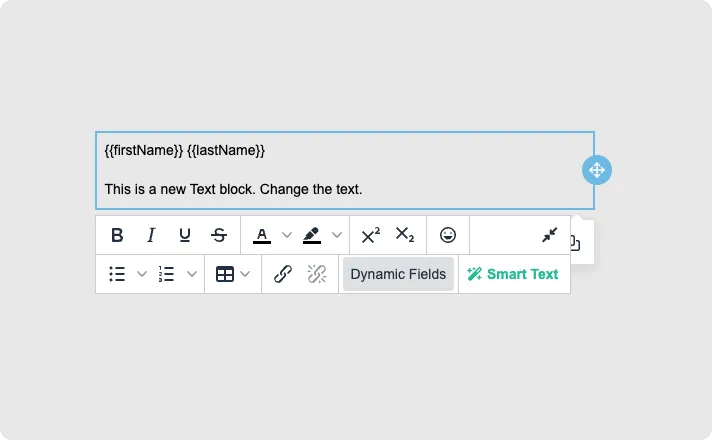Click the {{lastName}} placeholder text

226,150
